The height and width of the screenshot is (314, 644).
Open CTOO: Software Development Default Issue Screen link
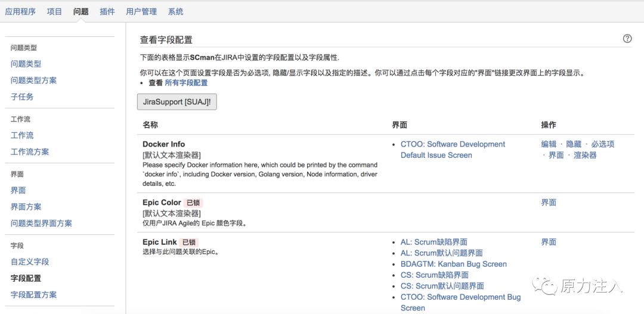click(453, 150)
